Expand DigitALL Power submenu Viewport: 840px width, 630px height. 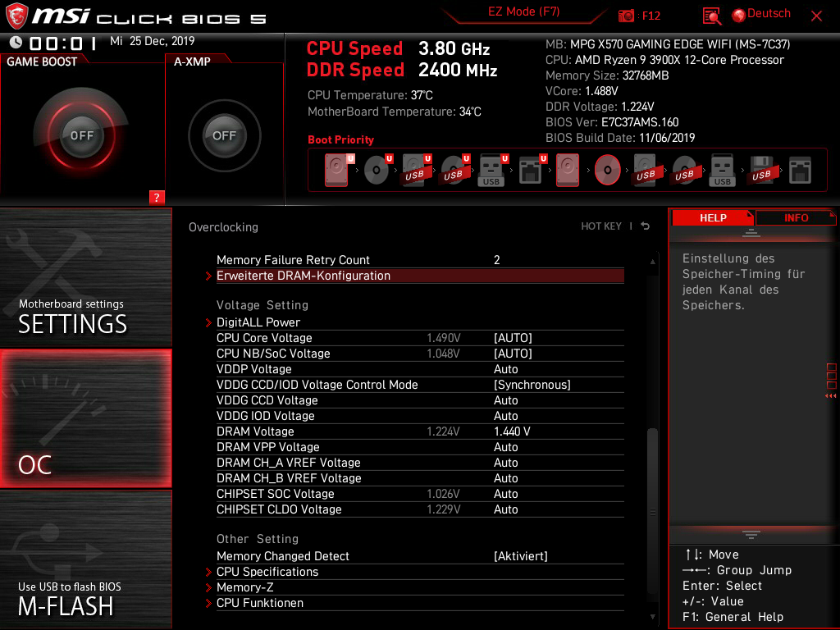click(420, 322)
